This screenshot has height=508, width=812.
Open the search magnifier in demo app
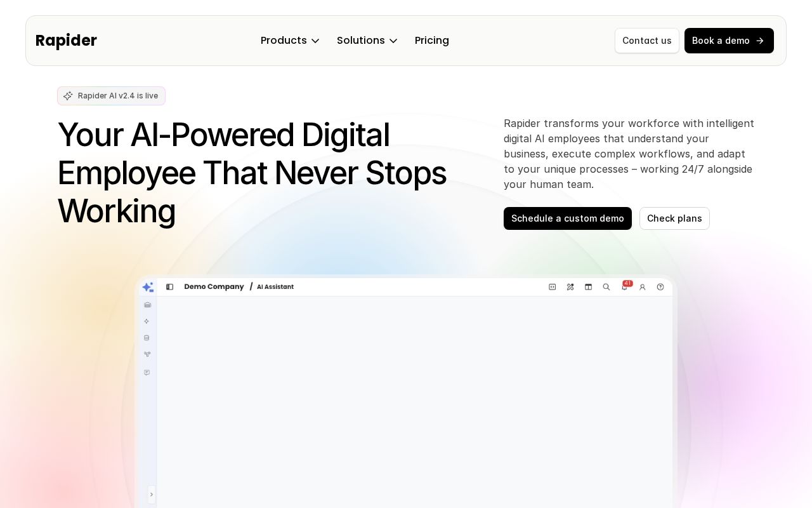coord(606,287)
